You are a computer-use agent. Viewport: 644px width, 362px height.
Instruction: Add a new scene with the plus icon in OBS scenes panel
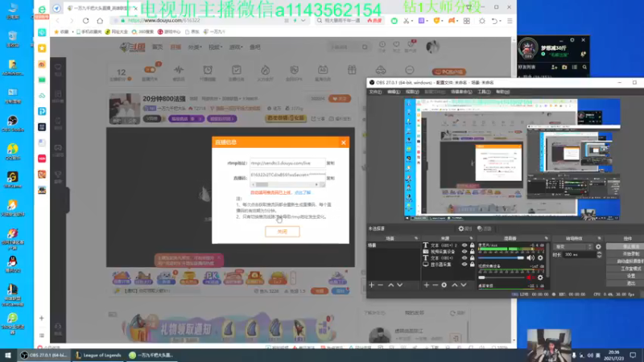372,285
